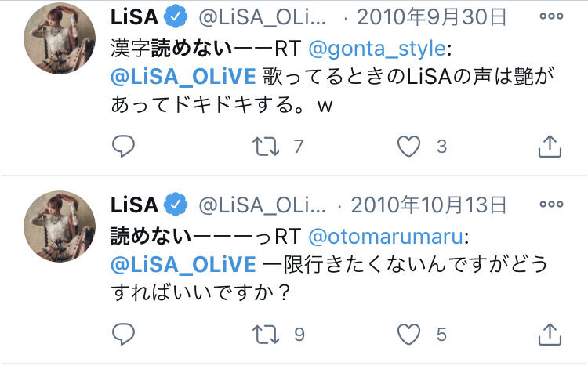Like the tweet with 5 likes
The height and width of the screenshot is (366, 588).
409,335
